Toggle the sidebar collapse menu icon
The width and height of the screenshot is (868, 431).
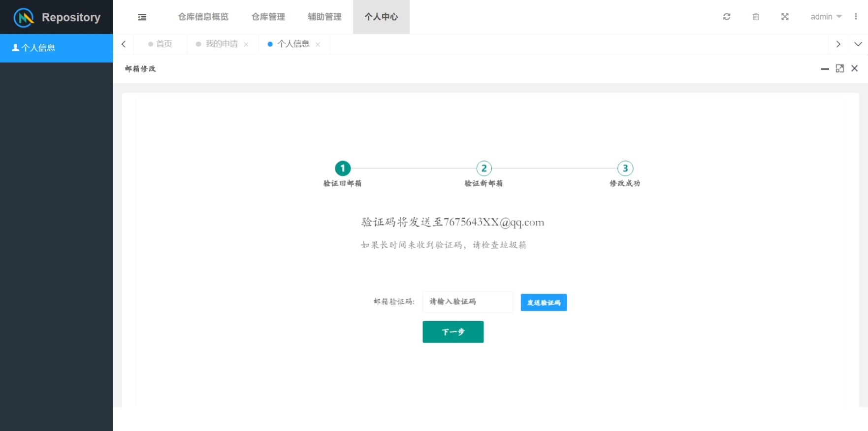[142, 17]
